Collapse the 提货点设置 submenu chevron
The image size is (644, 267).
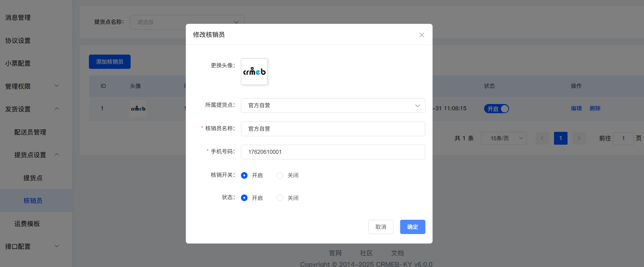57,155
